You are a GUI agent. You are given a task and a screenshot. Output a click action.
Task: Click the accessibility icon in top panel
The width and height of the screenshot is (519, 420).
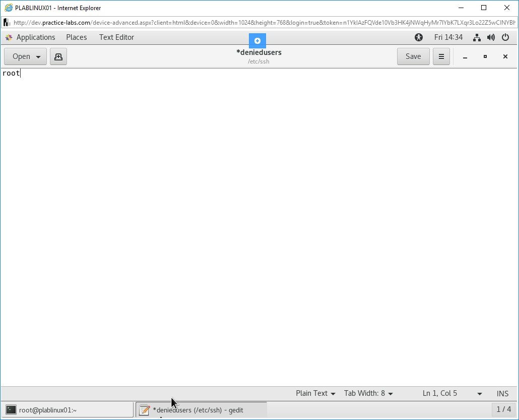[418, 37]
